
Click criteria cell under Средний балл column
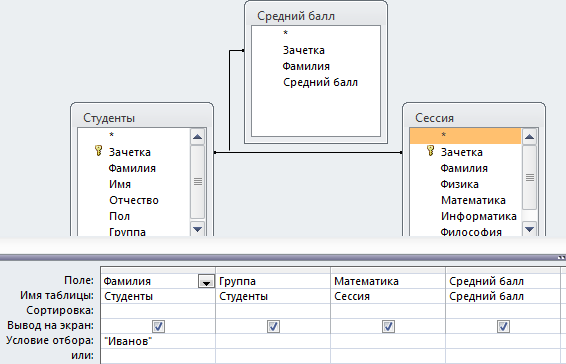click(503, 341)
